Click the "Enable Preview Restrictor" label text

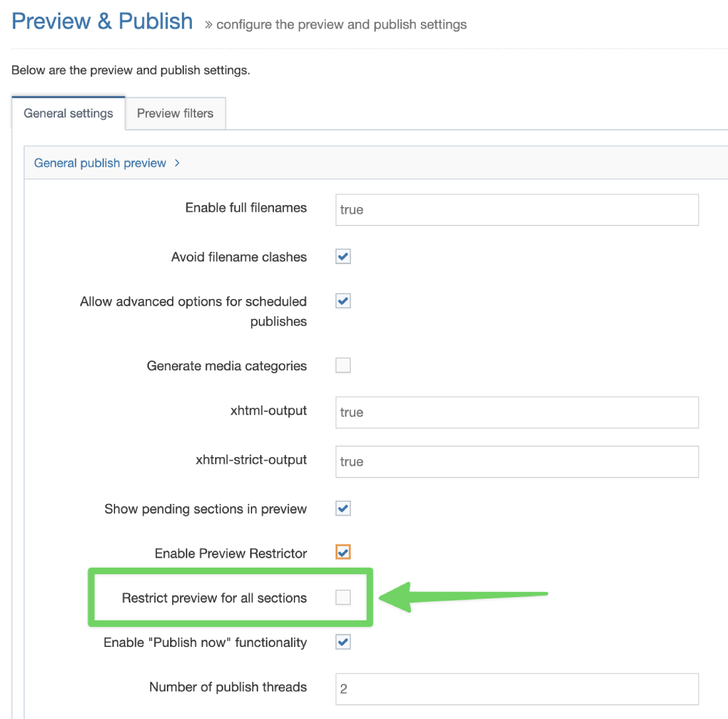pos(230,552)
